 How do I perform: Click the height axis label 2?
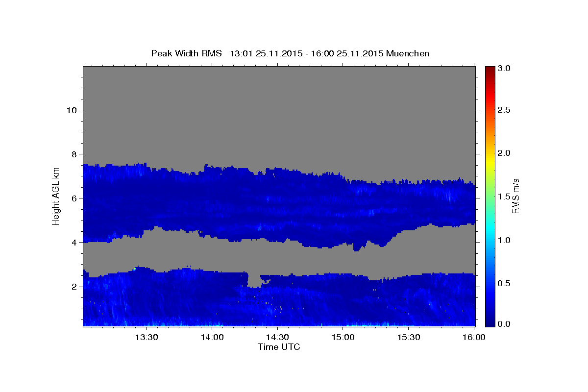[x=73, y=286]
